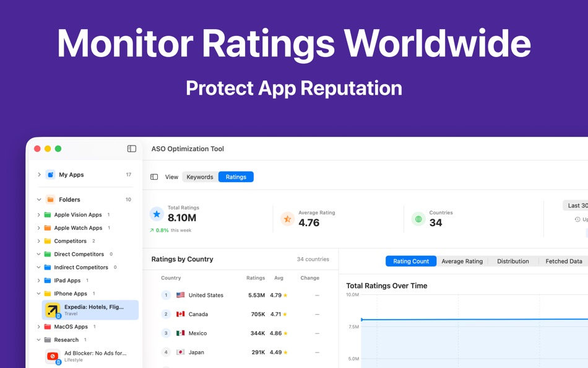The width and height of the screenshot is (588, 368).
Task: Click the clock icon under Last 30
Action: tap(577, 219)
